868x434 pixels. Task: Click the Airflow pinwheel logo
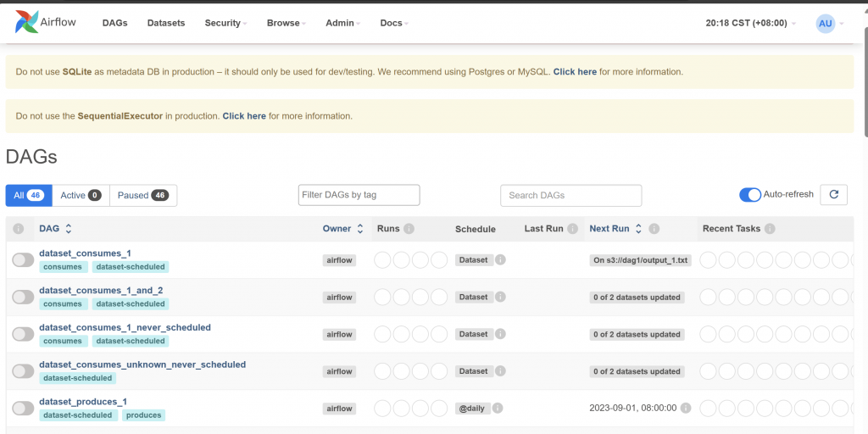point(27,23)
